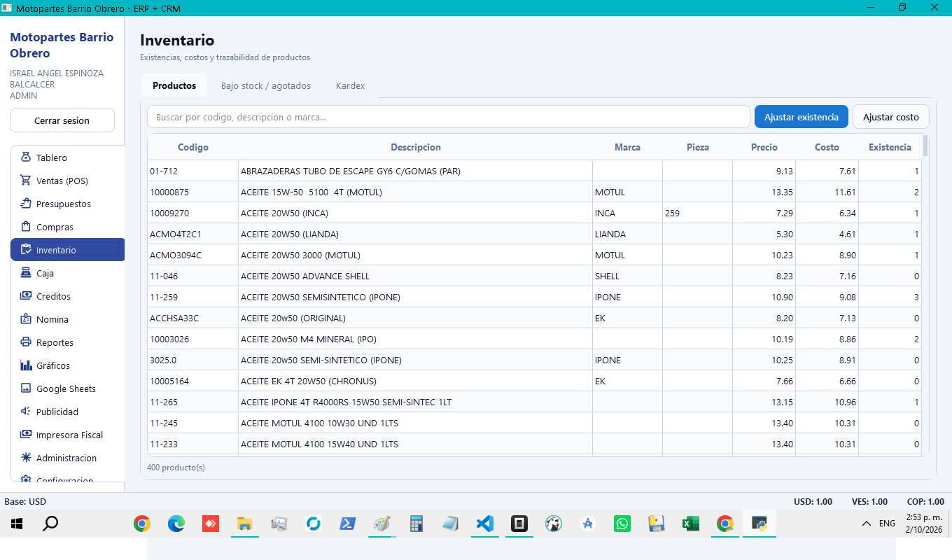Click the Ajustar existencia button
The width and height of the screenshot is (952, 560).
pos(801,117)
